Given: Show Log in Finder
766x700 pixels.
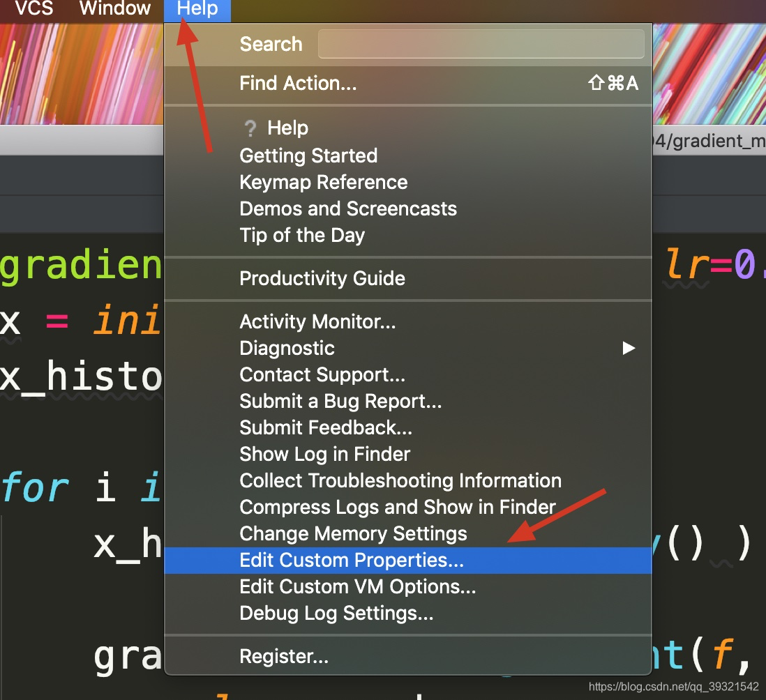Looking at the screenshot, I should (x=324, y=454).
